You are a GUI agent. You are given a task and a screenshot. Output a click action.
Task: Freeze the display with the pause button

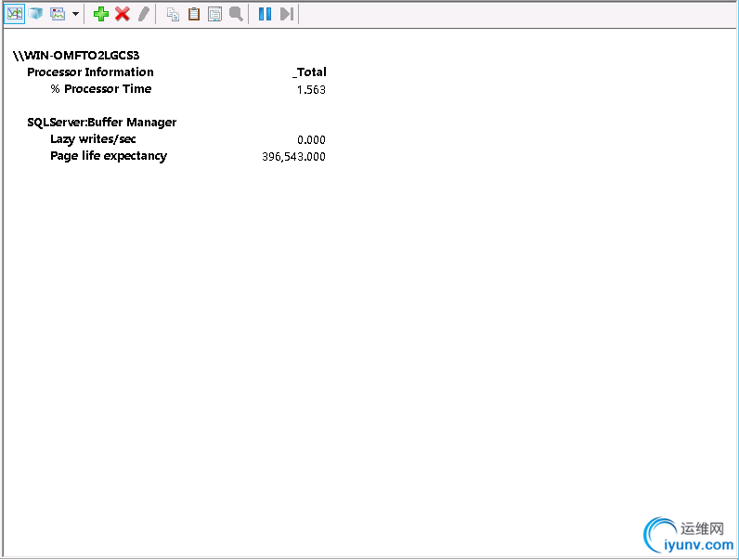coord(265,14)
